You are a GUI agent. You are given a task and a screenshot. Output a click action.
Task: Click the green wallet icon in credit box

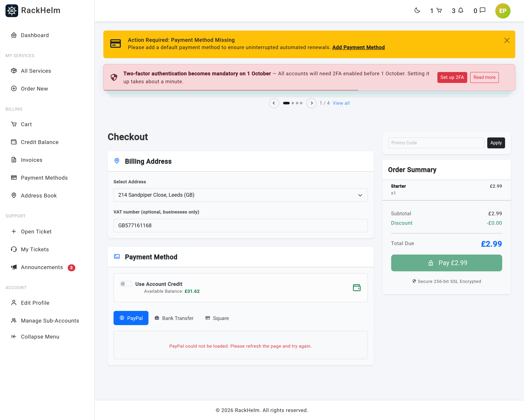pyautogui.click(x=357, y=288)
